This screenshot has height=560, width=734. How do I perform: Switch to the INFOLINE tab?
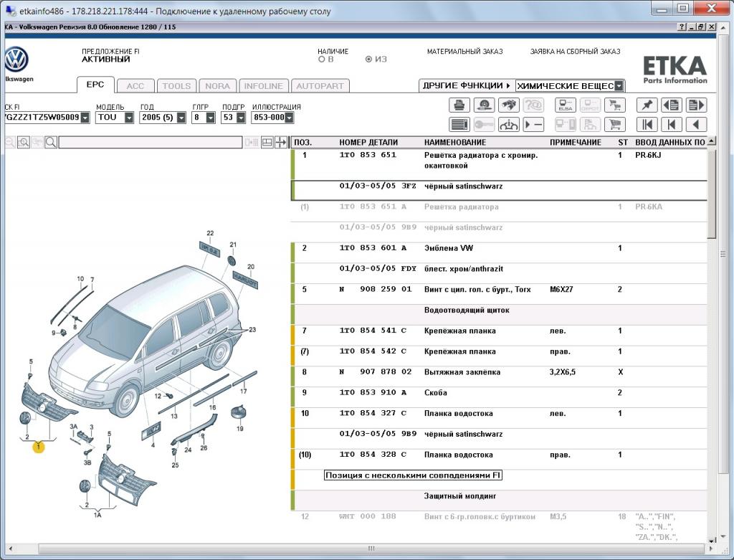(x=264, y=86)
